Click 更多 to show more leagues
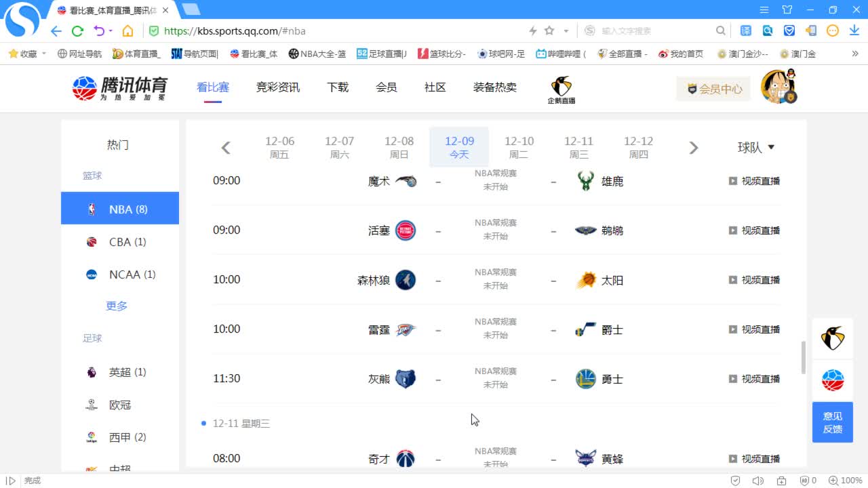Image resolution: width=868 pixels, height=488 pixels. coord(117,306)
